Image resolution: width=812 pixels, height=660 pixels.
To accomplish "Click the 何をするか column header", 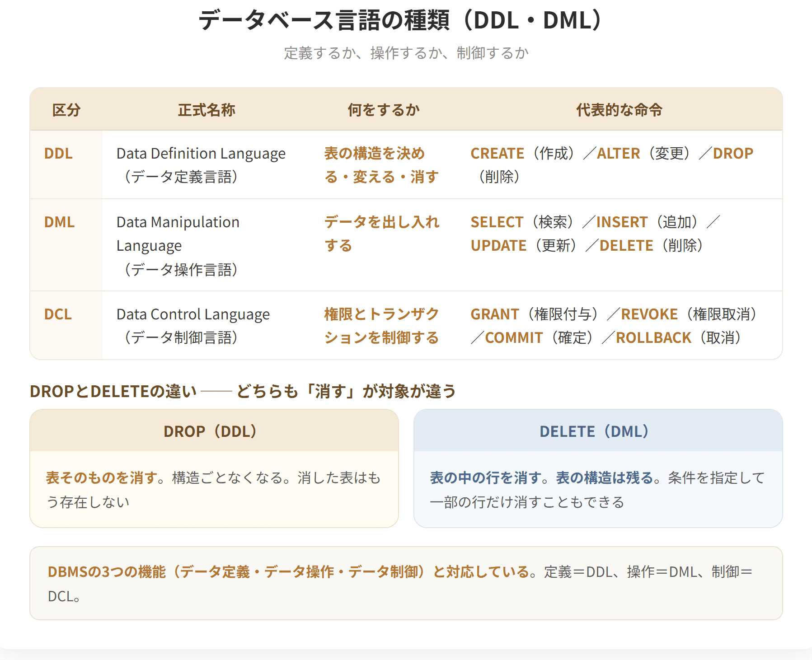I will coord(384,110).
